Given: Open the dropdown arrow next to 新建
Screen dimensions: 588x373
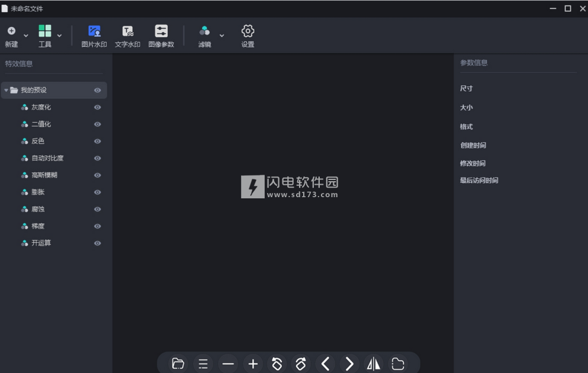Looking at the screenshot, I should point(26,36).
